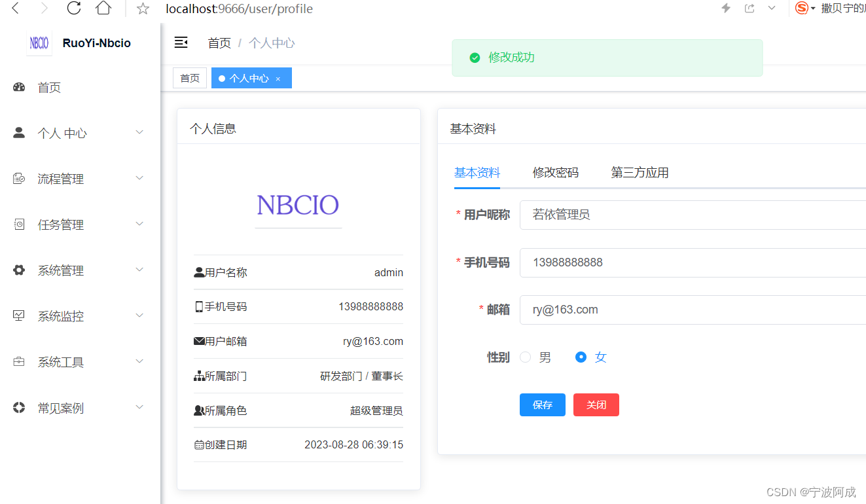The height and width of the screenshot is (504, 866).
Task: Click tree icon next to 所属部门
Action: click(x=199, y=376)
